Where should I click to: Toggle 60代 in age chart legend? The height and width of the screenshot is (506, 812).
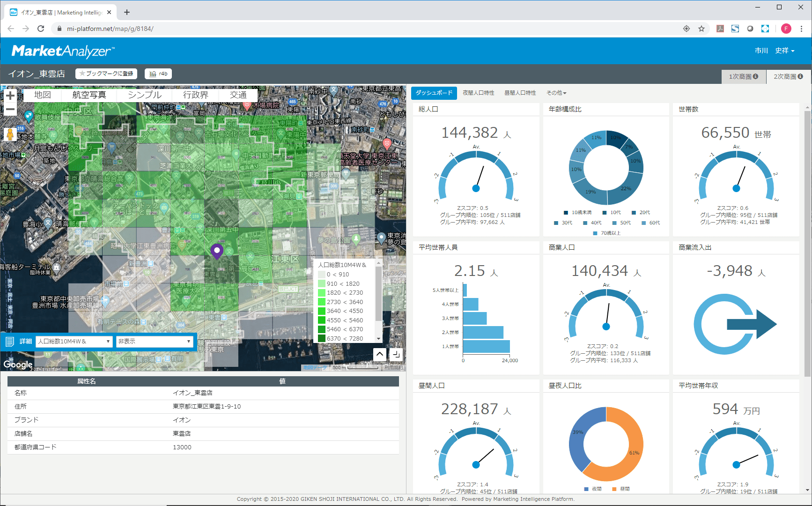(x=651, y=223)
